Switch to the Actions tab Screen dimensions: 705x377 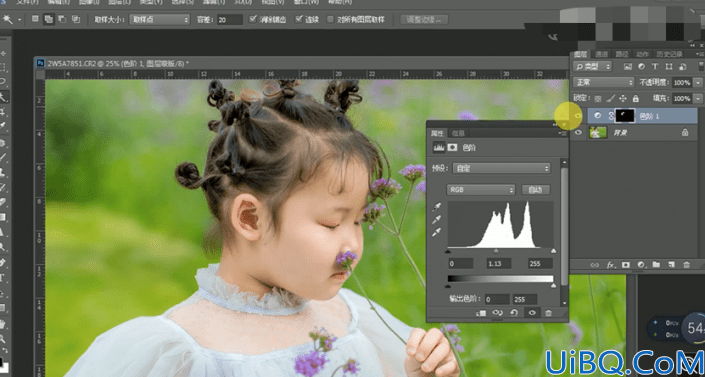point(642,54)
